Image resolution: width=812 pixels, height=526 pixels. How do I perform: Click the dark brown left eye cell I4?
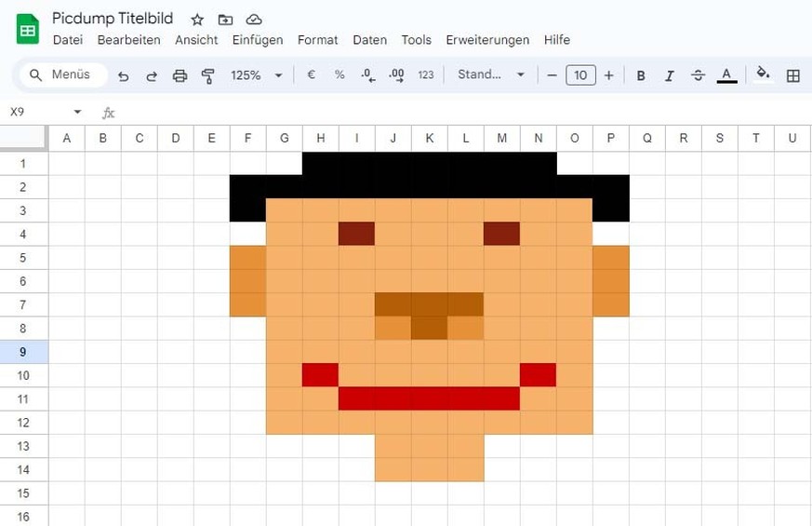tap(357, 235)
